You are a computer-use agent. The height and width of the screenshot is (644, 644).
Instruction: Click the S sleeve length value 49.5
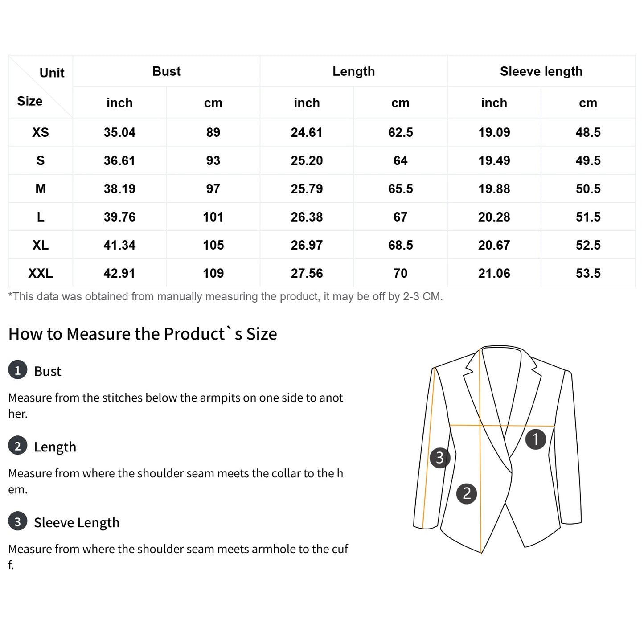pos(588,160)
